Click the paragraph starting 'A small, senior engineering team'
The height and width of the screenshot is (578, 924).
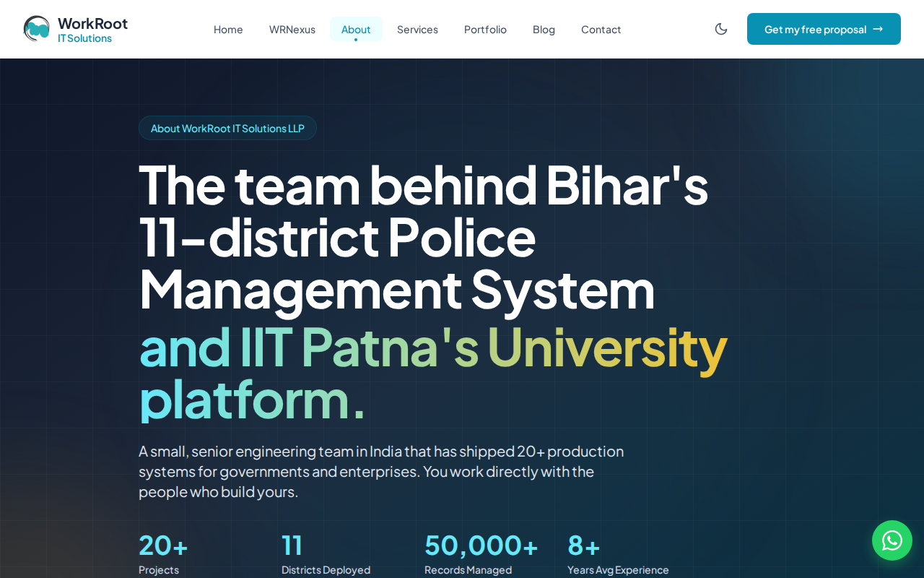381,472
